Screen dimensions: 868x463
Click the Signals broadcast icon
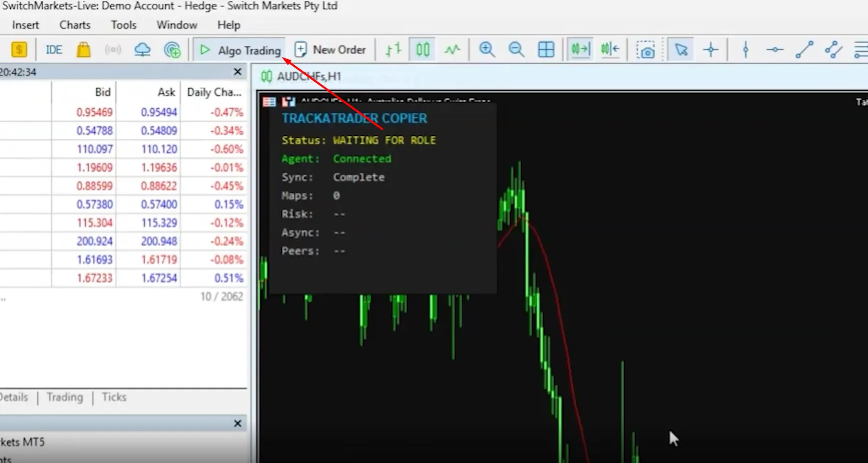pyautogui.click(x=113, y=50)
